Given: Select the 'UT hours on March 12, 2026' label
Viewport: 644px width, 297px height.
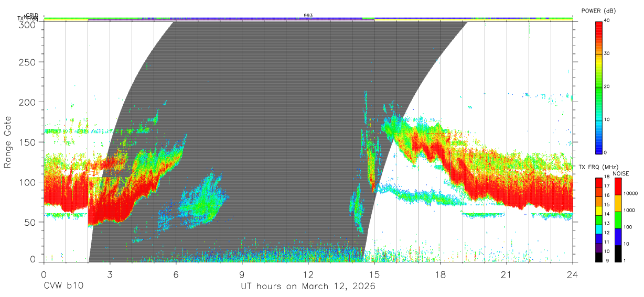Looking at the screenshot, I should coord(308,287).
